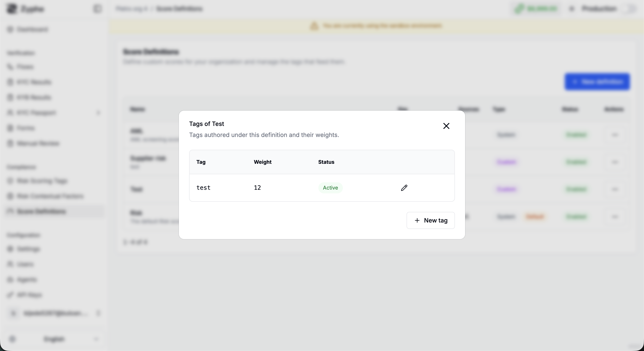
Task: Click the weight value 12
Action: tap(257, 188)
